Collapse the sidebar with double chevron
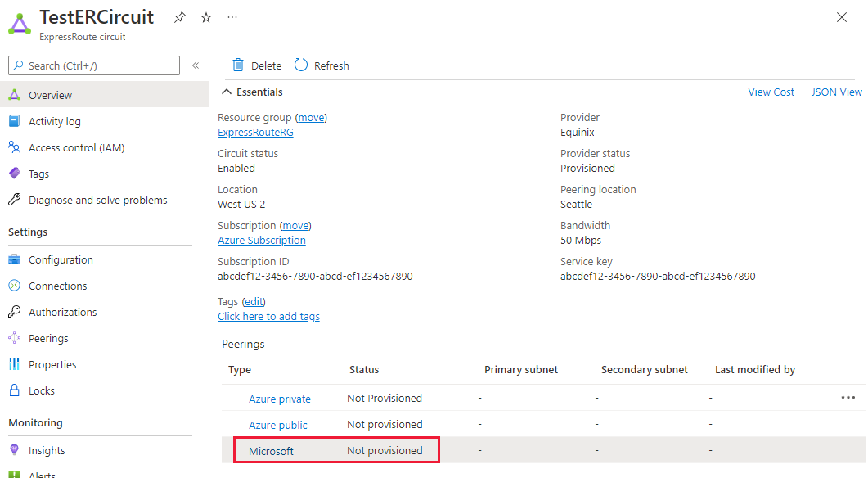This screenshot has width=868, height=478. click(x=196, y=65)
